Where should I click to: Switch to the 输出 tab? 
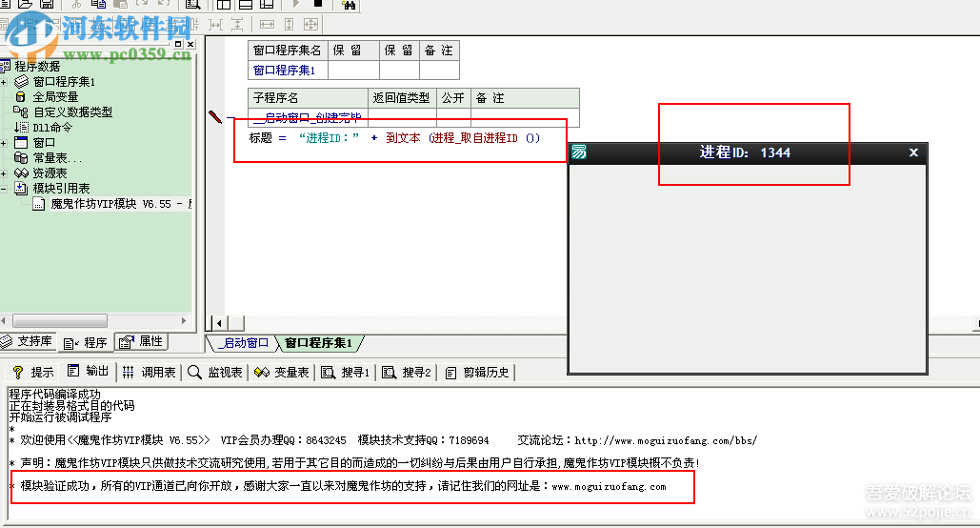click(x=89, y=372)
